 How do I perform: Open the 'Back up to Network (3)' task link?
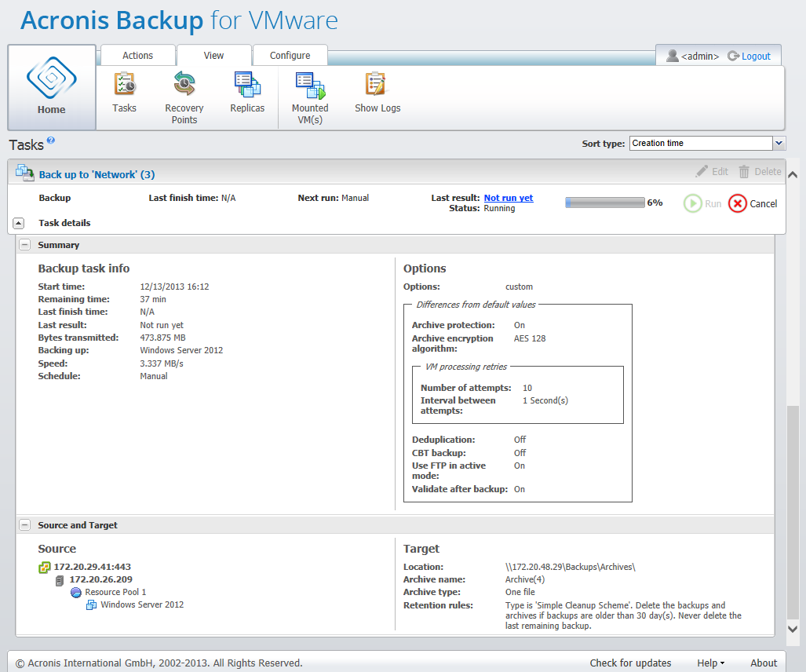97,174
